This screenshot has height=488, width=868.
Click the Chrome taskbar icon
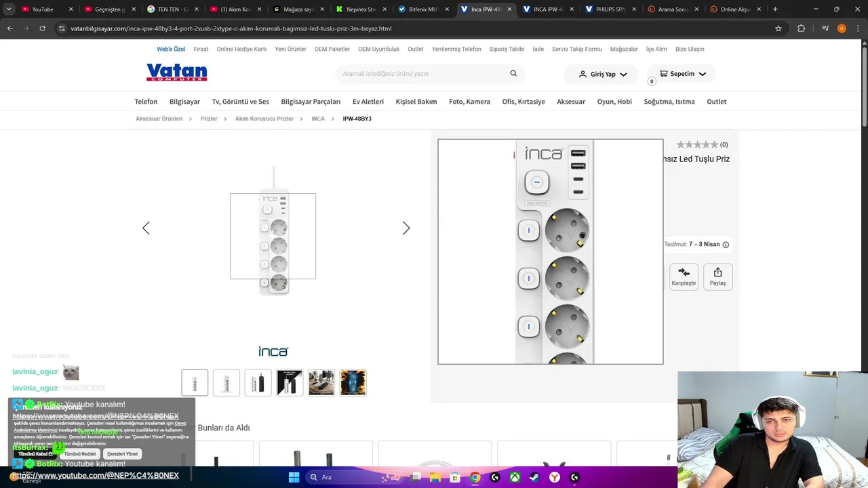(475, 477)
